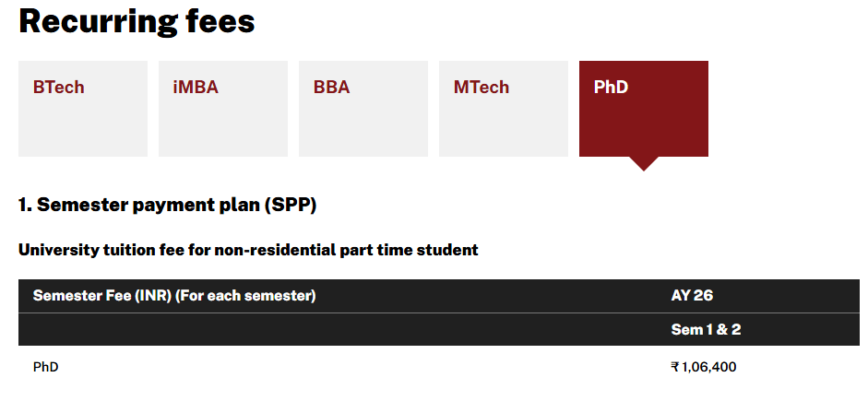868x401 pixels.
Task: Click the PhD row label in table
Action: click(45, 367)
